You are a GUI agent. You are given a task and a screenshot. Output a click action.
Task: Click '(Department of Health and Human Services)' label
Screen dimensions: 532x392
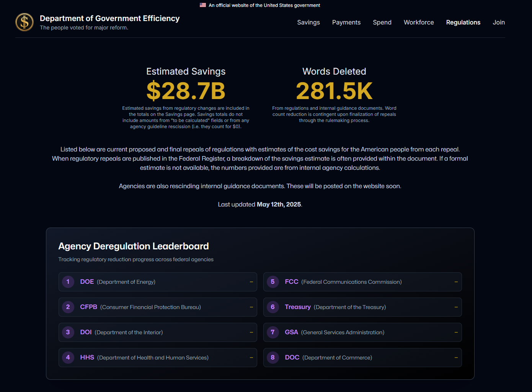coord(153,358)
